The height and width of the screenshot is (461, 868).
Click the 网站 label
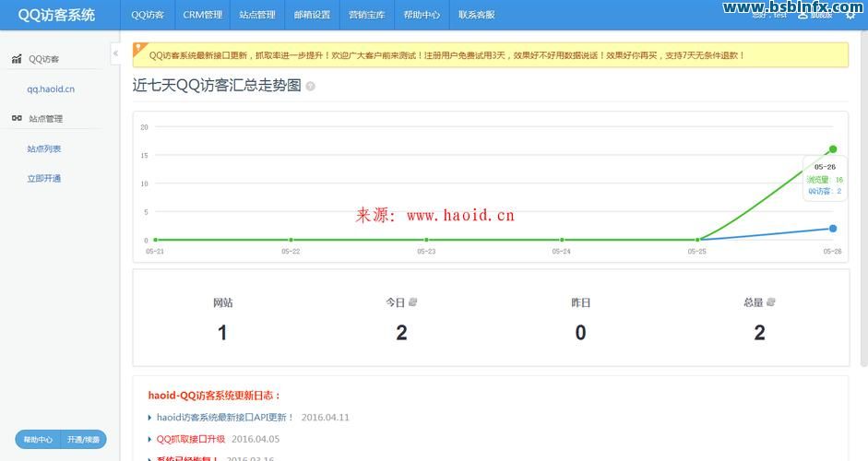[x=223, y=302]
